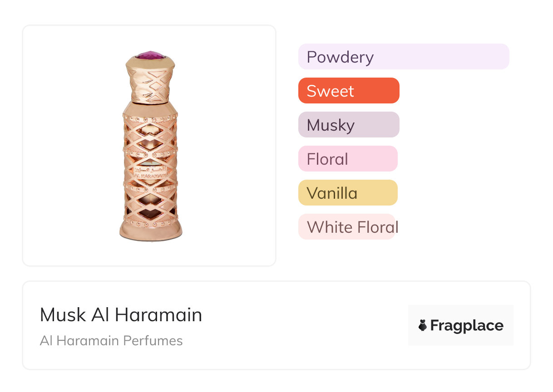Click the word Powdery in the top bar
This screenshot has width=553, height=392.
[x=340, y=57]
